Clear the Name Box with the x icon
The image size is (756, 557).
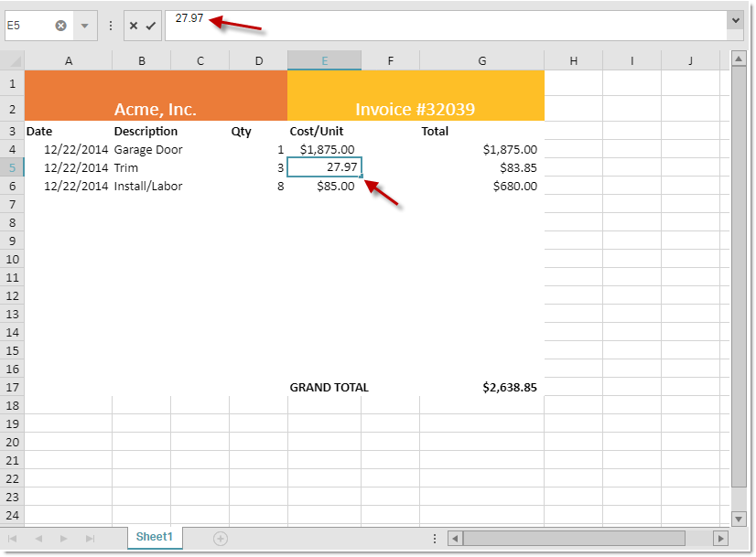[x=61, y=26]
